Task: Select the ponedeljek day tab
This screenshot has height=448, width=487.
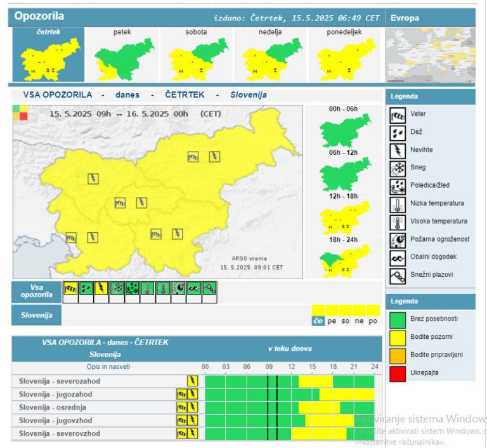Action: click(x=344, y=54)
